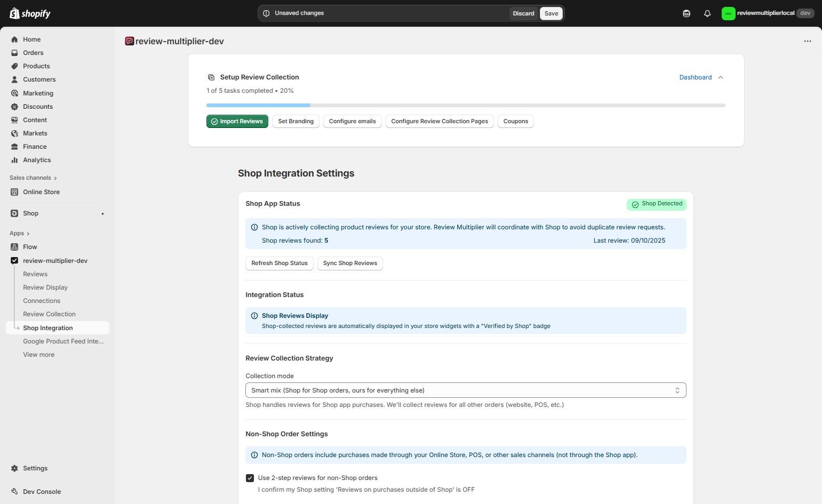Expand the Apps section

pyautogui.click(x=20, y=233)
